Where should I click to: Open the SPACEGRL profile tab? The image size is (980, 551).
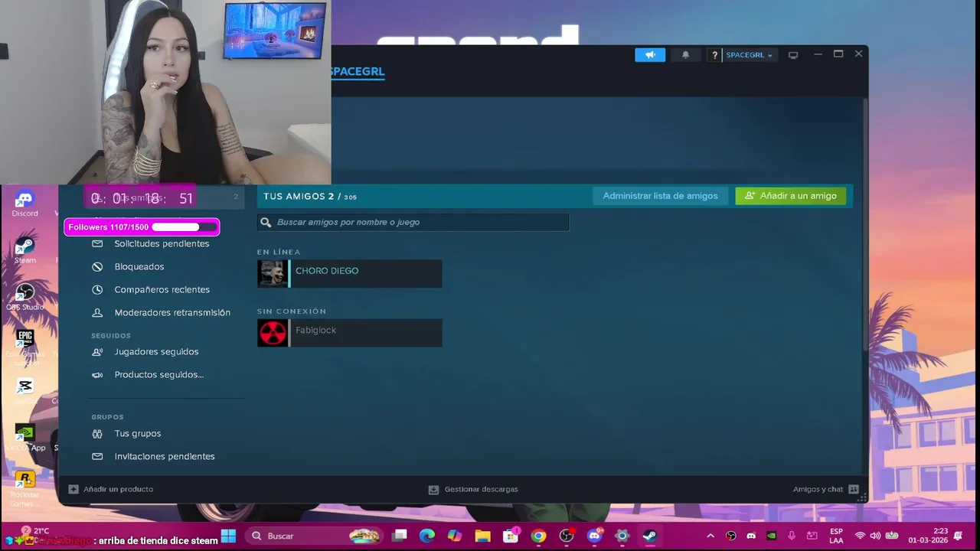(357, 71)
